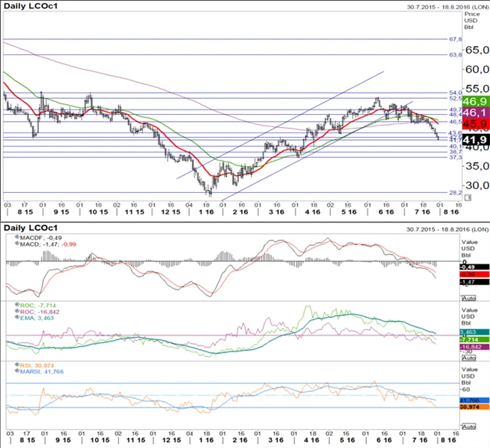Select the green 46,9 price tag

(475, 101)
